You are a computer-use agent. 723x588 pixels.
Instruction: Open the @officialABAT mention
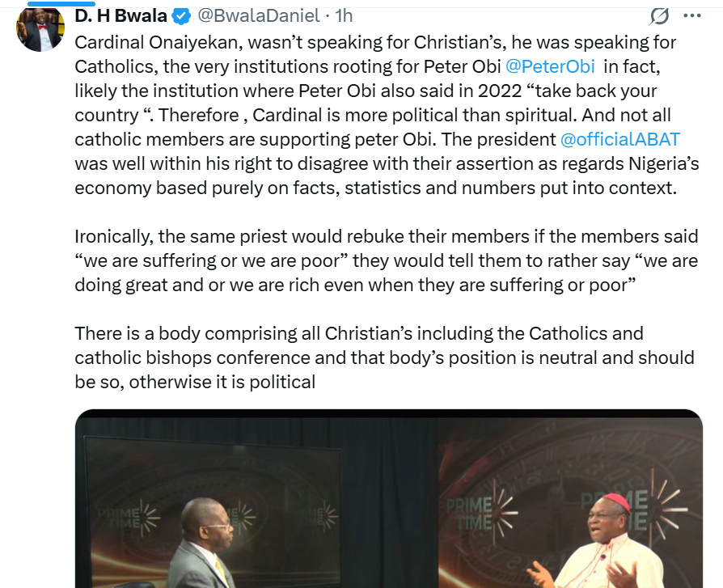[x=620, y=139]
